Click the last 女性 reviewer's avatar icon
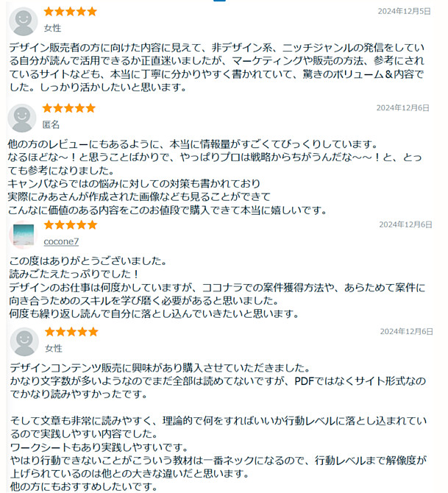 pyautogui.click(x=24, y=341)
